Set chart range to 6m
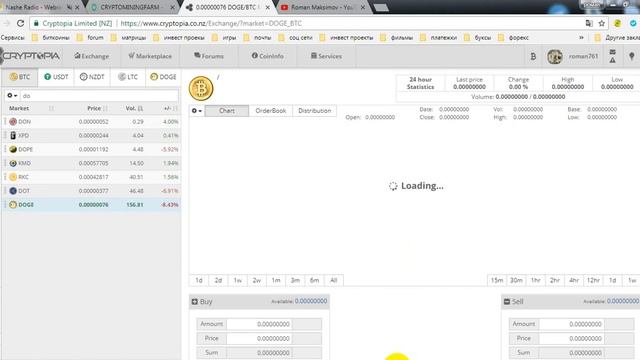640x360 pixels. click(x=314, y=280)
